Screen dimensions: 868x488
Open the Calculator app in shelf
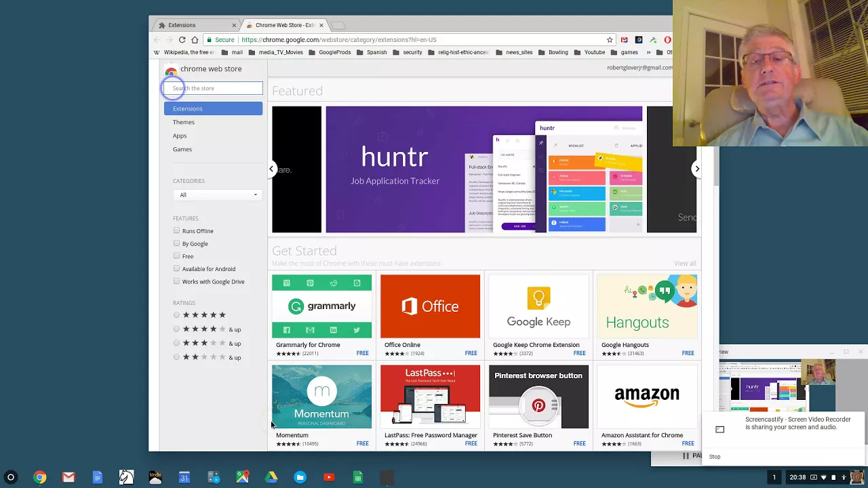[x=214, y=477]
